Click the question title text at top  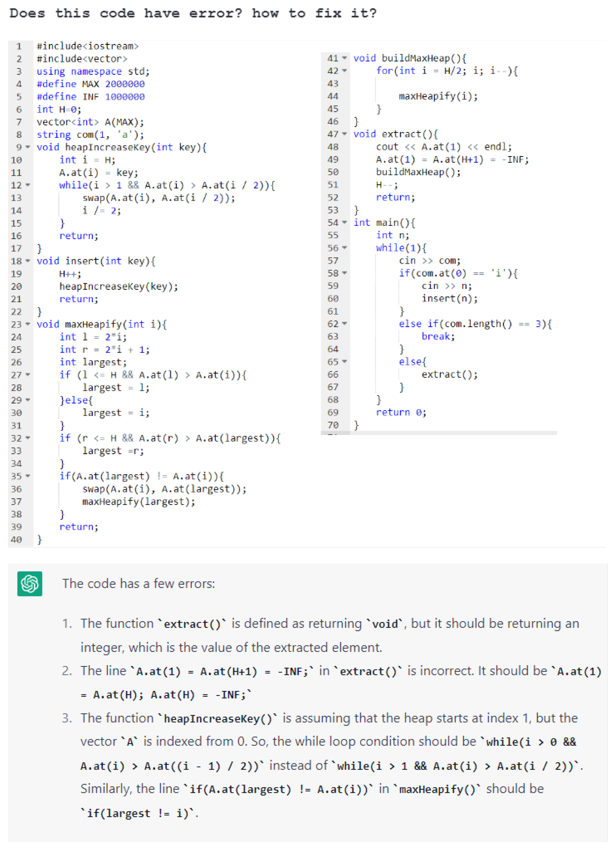point(193,14)
